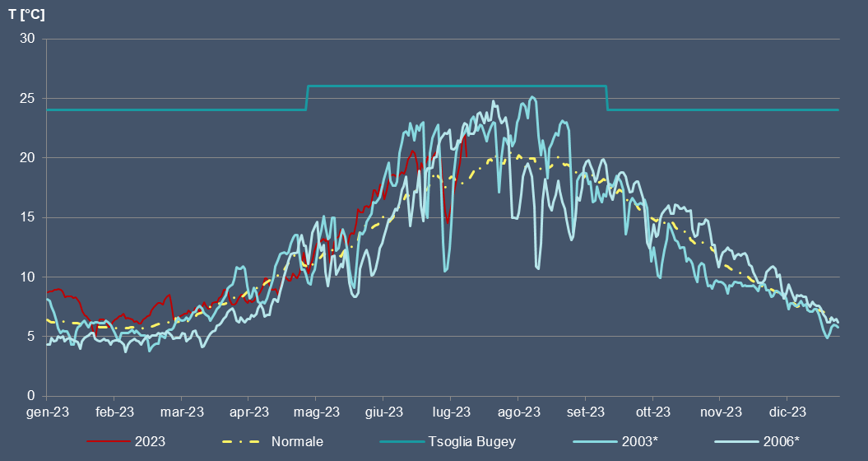868x461 pixels.
Task: Click the apr-23 x-axis label
Action: click(x=249, y=412)
